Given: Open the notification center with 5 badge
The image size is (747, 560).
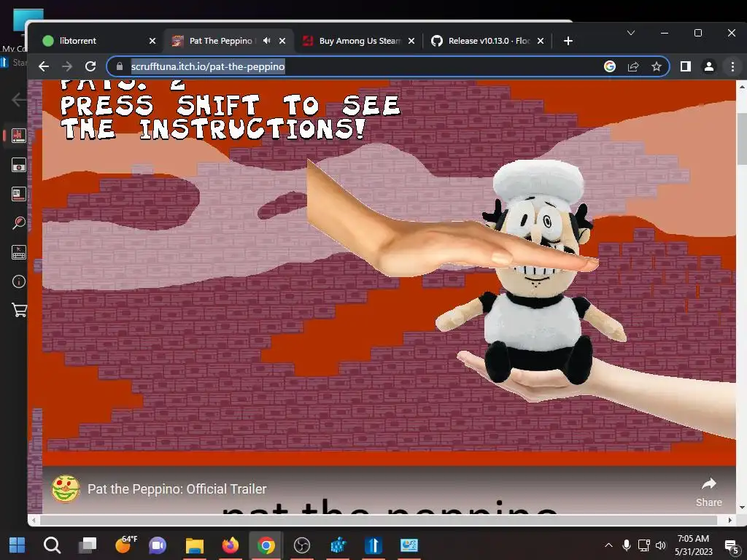Looking at the screenshot, I should 731,545.
